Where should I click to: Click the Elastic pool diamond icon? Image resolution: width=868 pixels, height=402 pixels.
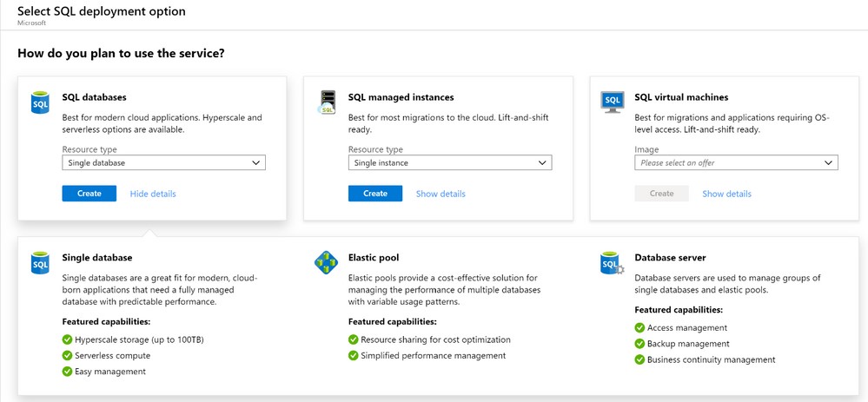(x=326, y=263)
